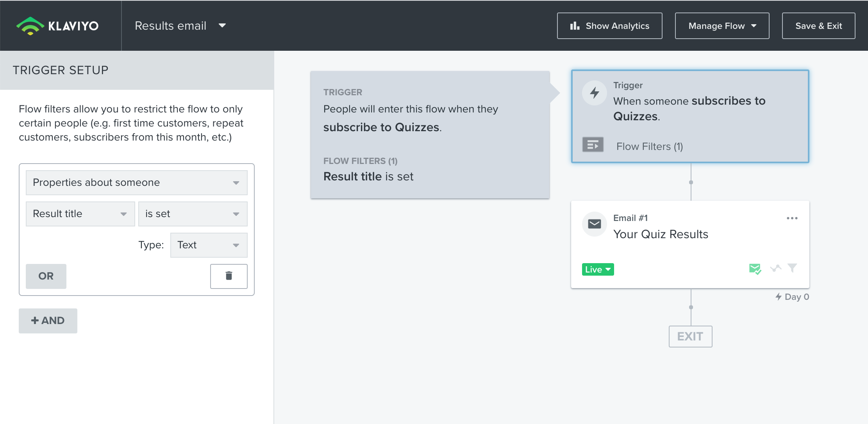This screenshot has height=424, width=868.
Task: Open the three-dots menu on Email #1
Action: pyautogui.click(x=792, y=218)
